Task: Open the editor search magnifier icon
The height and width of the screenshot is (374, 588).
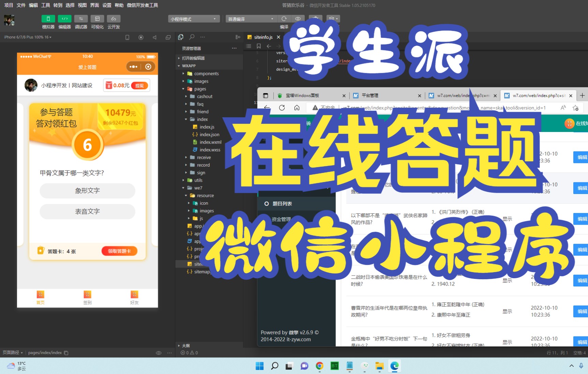Action: [x=192, y=37]
